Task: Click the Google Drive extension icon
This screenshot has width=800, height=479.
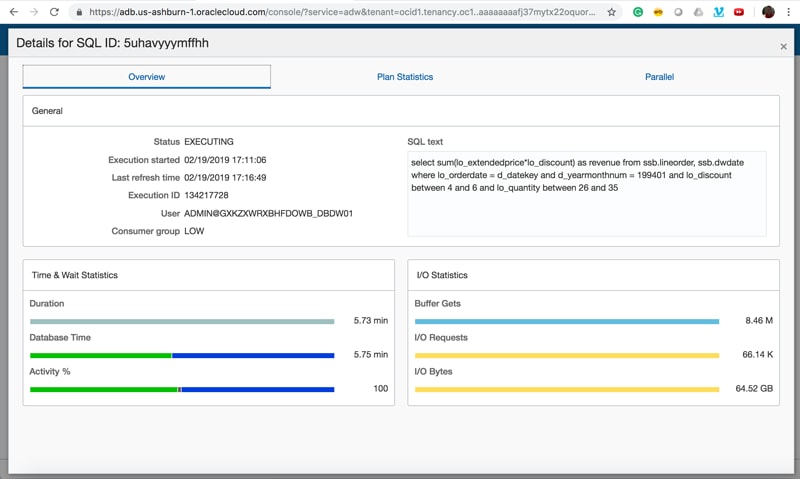Action: pos(698,13)
